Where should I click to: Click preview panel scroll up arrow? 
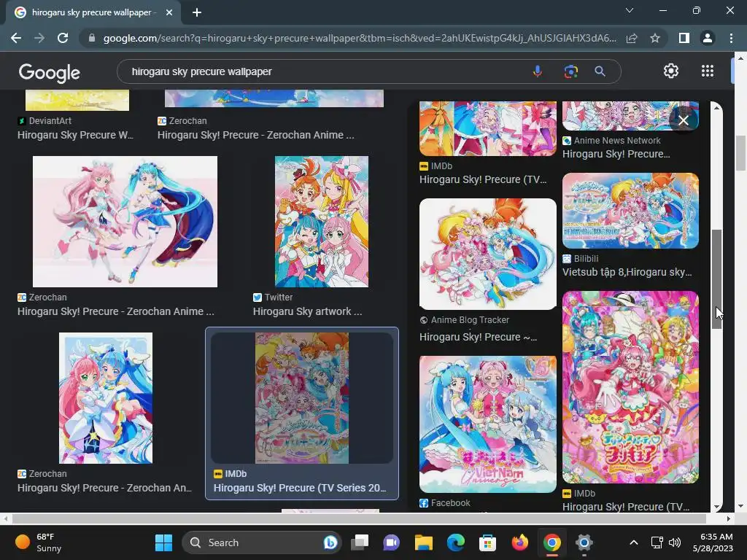(x=716, y=108)
